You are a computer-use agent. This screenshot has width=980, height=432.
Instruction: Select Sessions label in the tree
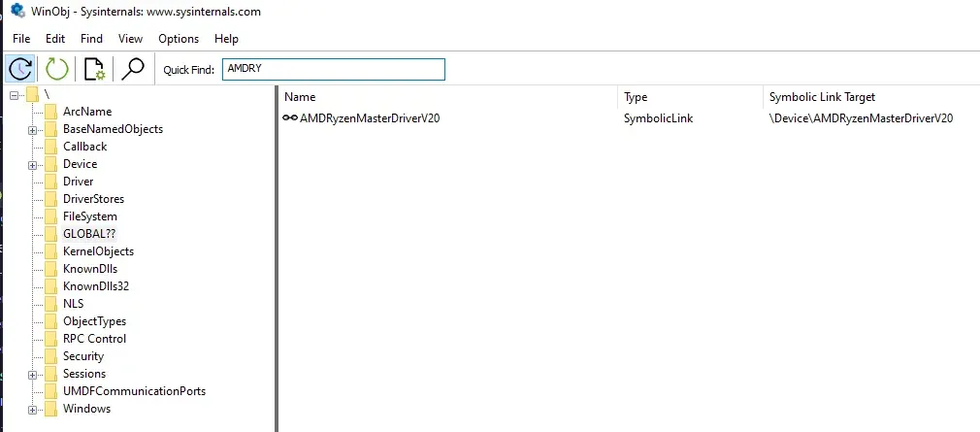[x=84, y=374]
